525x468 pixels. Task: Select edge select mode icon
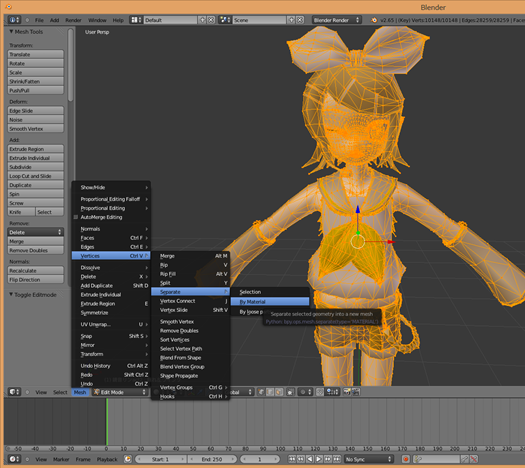270,392
